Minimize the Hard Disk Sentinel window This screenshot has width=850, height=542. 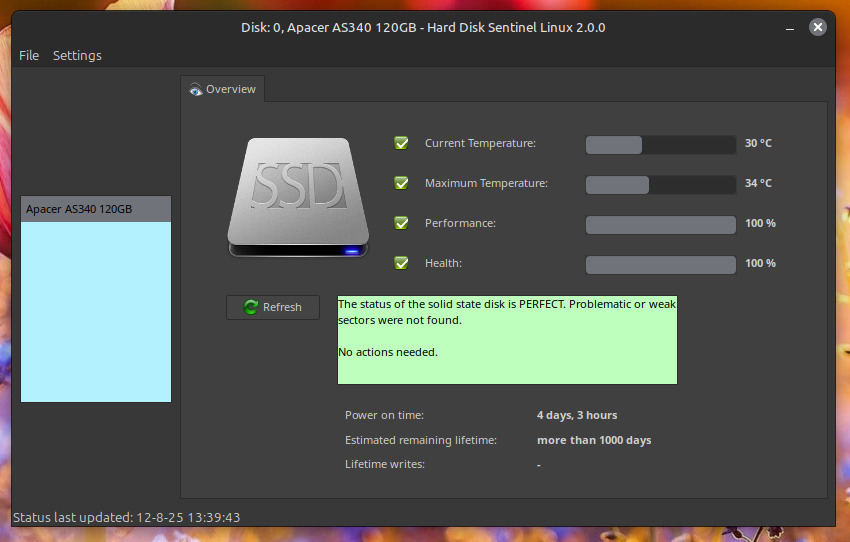(x=790, y=28)
